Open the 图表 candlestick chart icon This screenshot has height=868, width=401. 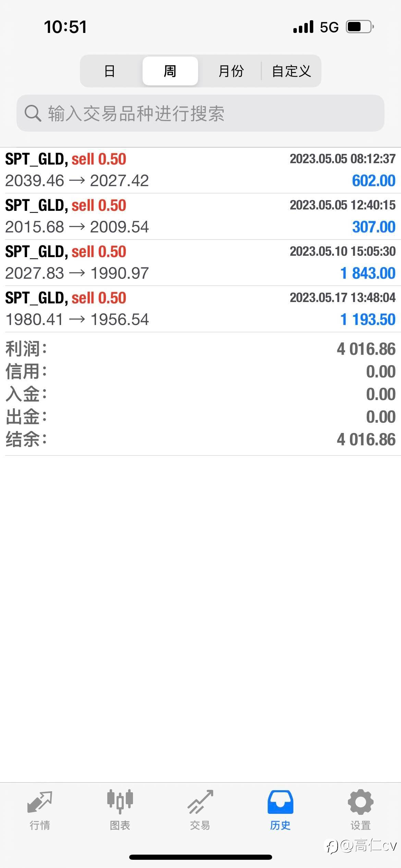[120, 802]
